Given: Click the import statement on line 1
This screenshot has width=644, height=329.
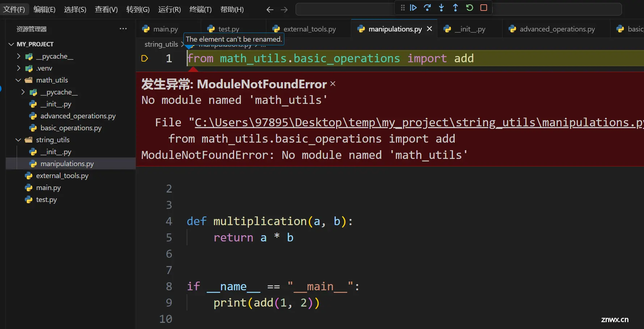Looking at the screenshot, I should point(330,58).
